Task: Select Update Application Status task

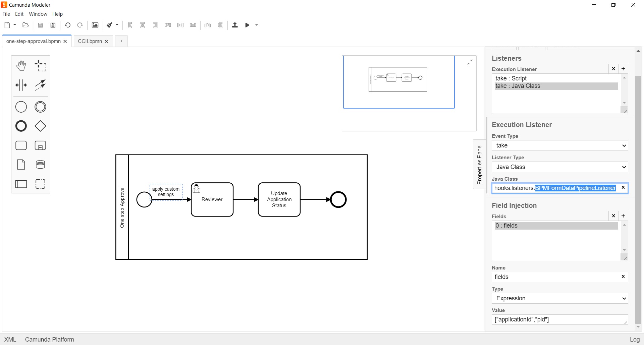Action: click(279, 200)
